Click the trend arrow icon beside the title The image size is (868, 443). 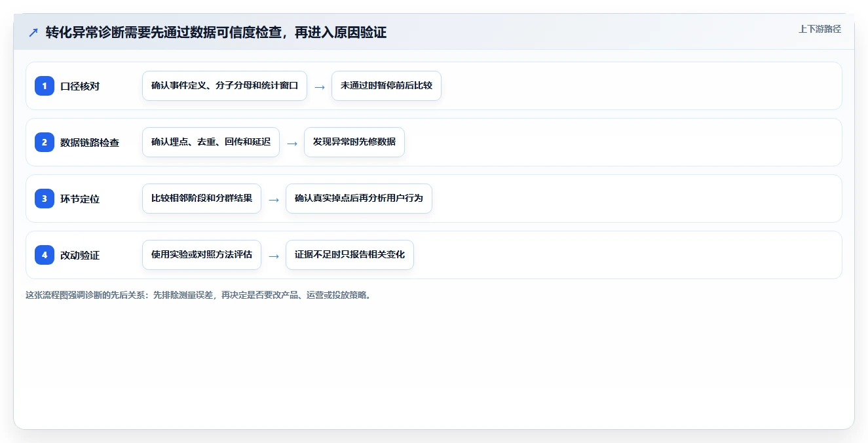pyautogui.click(x=33, y=32)
